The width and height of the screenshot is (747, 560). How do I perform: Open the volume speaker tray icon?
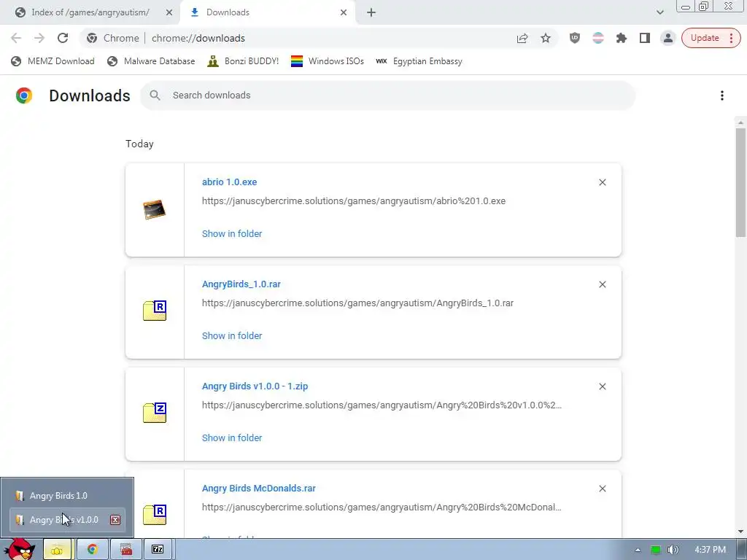[673, 550]
